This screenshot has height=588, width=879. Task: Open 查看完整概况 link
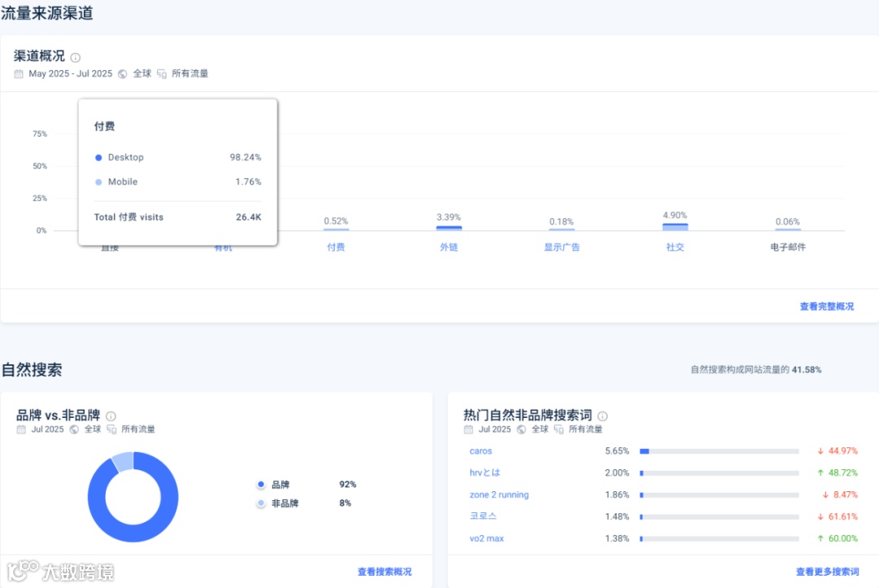point(827,307)
